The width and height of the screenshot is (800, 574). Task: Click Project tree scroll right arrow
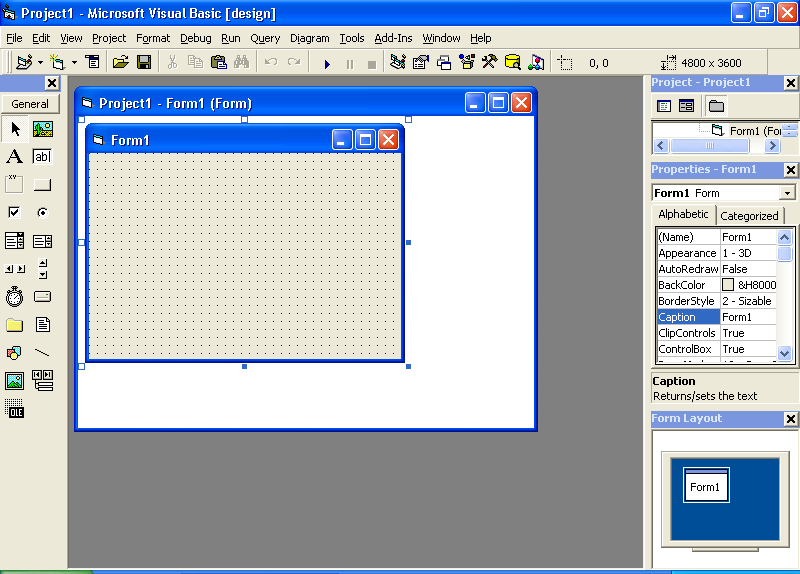[x=772, y=146]
